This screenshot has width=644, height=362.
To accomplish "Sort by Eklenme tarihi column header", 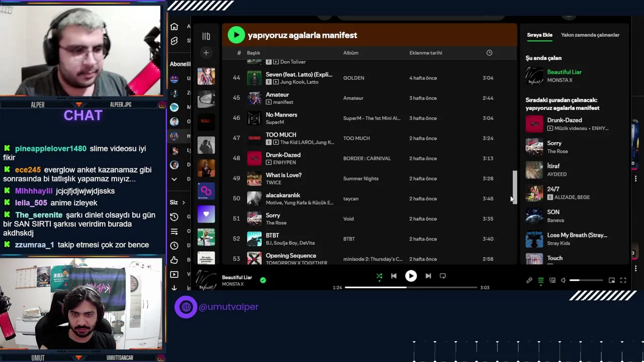I will 426,53.
